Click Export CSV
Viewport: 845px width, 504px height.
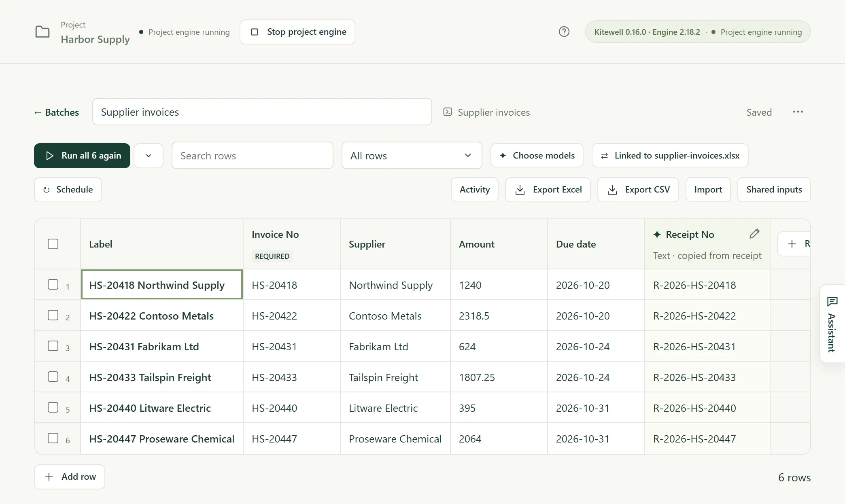(638, 189)
